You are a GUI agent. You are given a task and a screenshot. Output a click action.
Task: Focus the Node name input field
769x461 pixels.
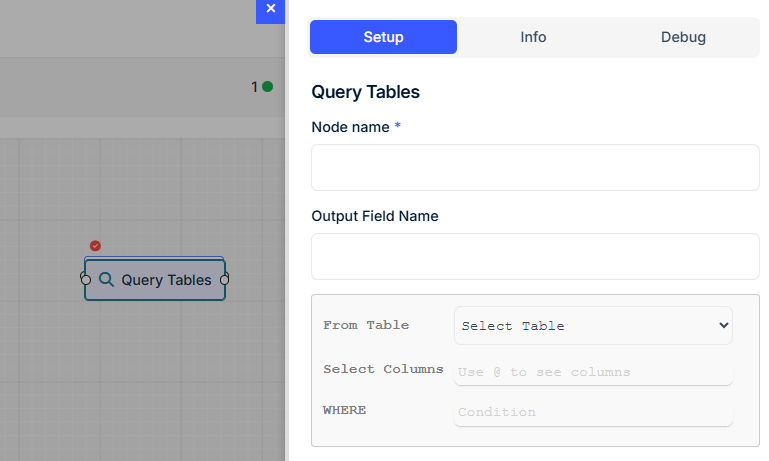tap(535, 167)
